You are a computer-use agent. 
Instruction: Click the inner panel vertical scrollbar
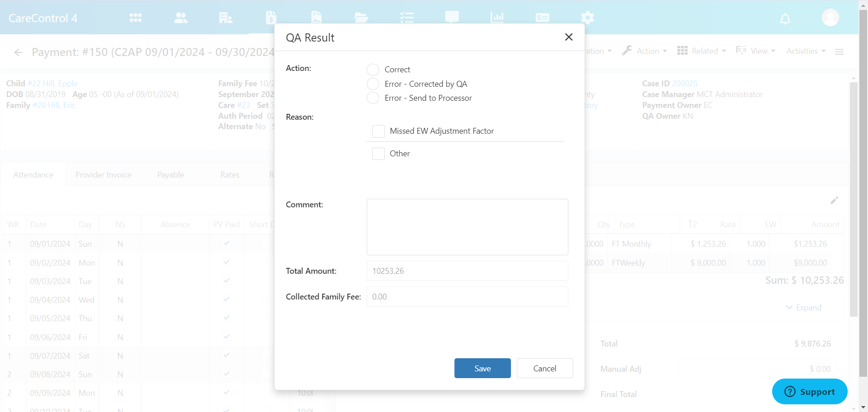pos(854,199)
